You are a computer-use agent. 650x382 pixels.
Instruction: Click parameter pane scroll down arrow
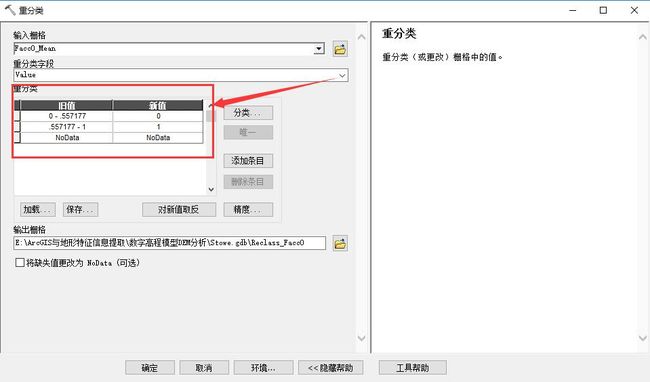click(361, 338)
